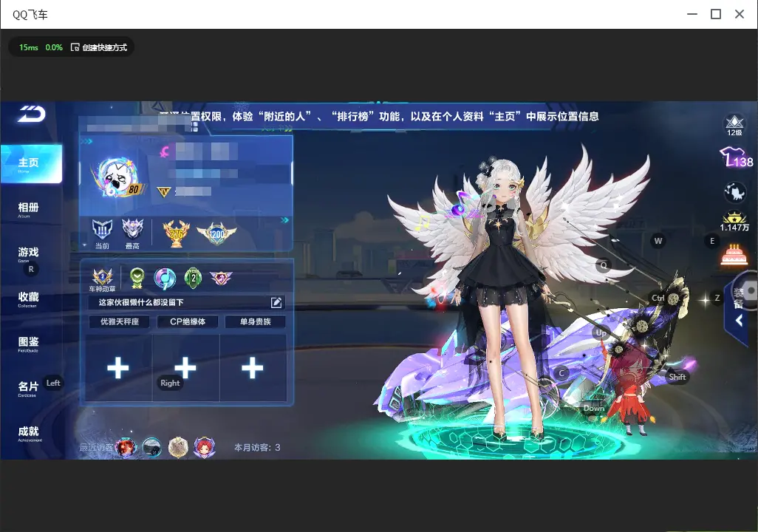Open the wardrobe shirt icon 138
This screenshot has height=532, width=758.
[735, 157]
